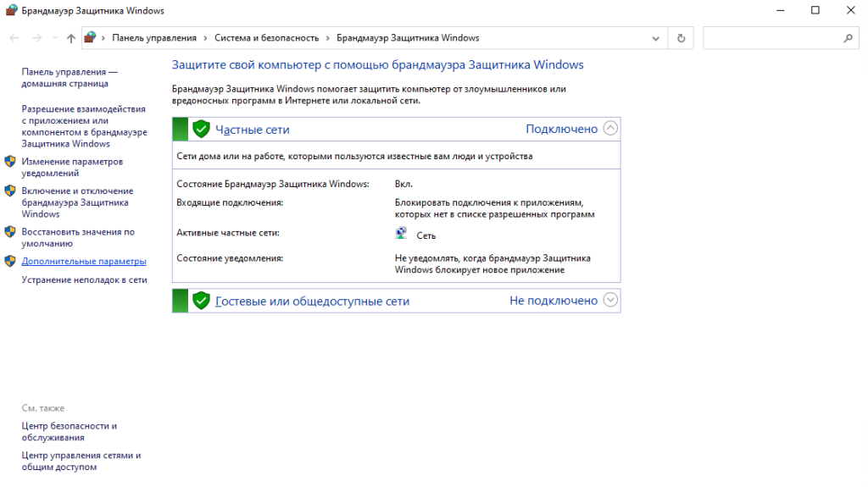Click the Сеть network name
The image size is (868, 487).
click(426, 235)
